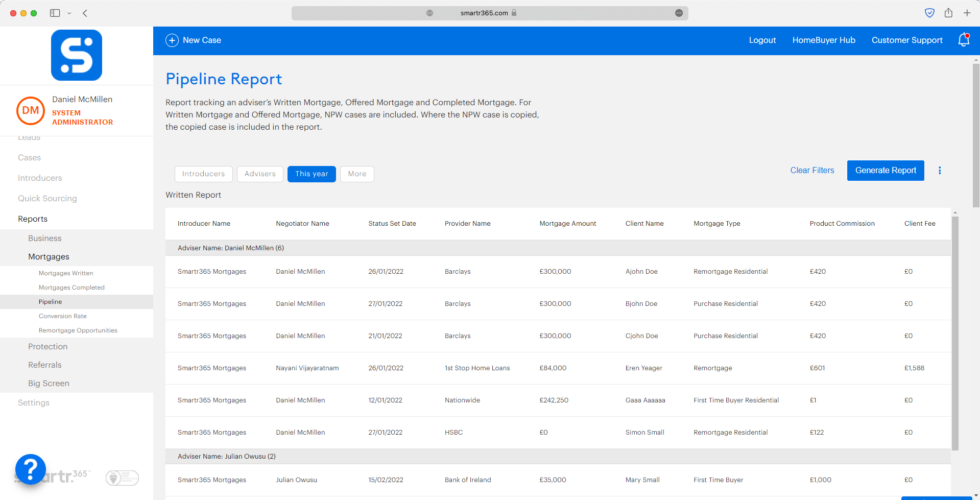Select the Pipeline report item

(x=77, y=302)
